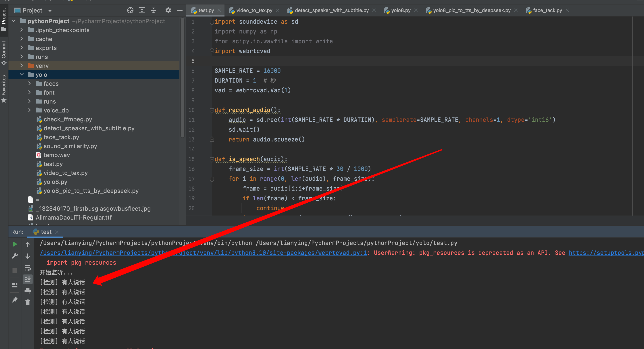The width and height of the screenshot is (644, 349).
Task: Click yolo8.py file in project tree
Action: pyautogui.click(x=55, y=182)
